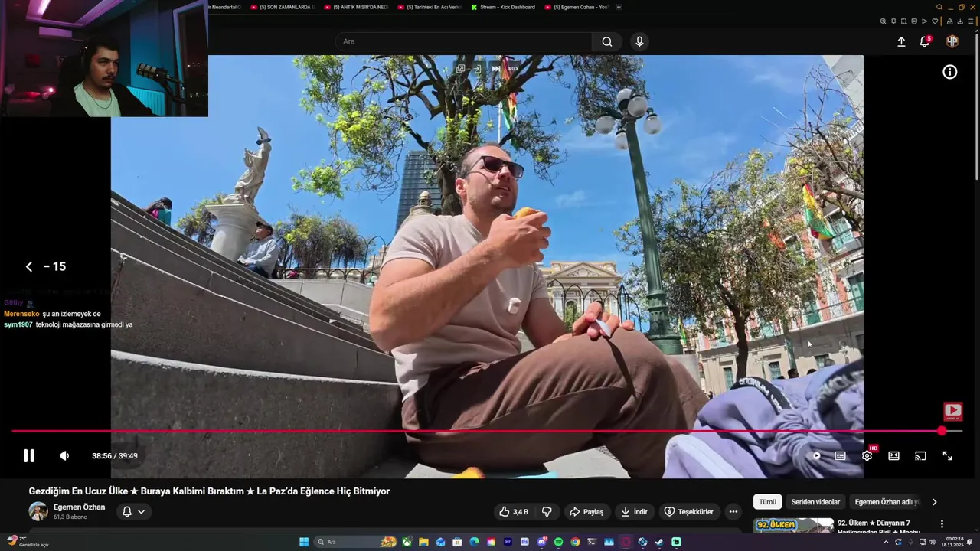Mute the video volume speaker icon
980x551 pixels.
tap(64, 456)
